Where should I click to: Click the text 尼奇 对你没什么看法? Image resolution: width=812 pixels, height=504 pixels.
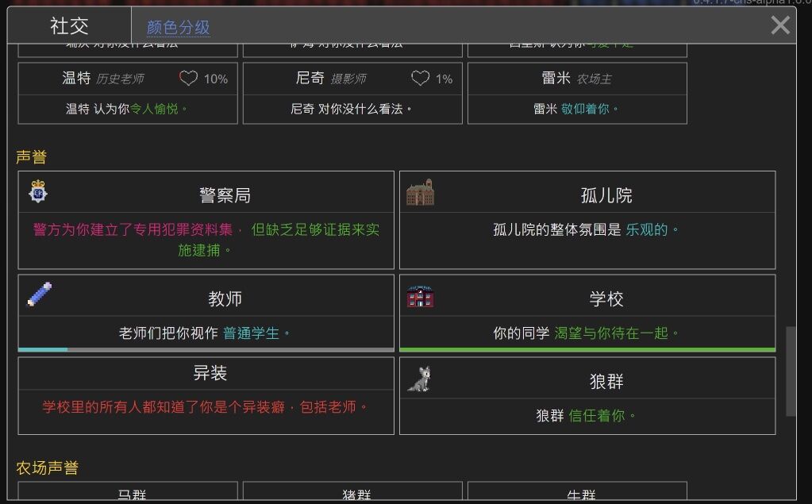pyautogui.click(x=351, y=109)
